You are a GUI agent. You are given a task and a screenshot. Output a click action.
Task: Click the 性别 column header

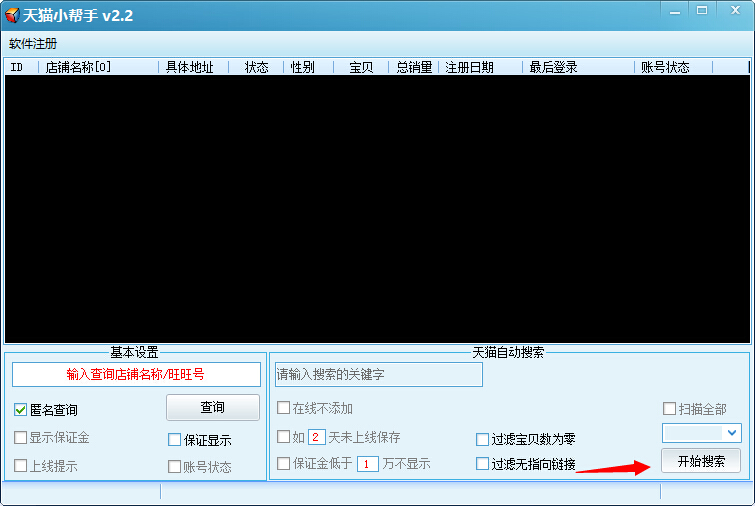pyautogui.click(x=309, y=67)
